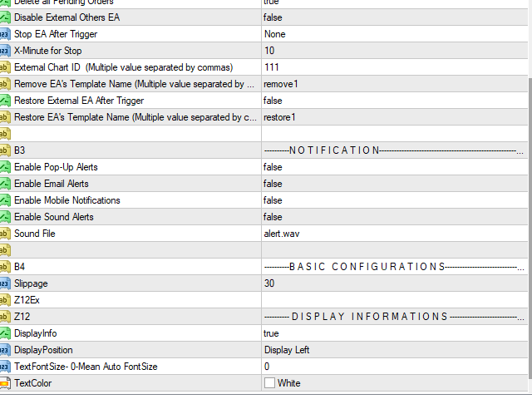Viewport: 532px width, 399px height.
Task: Click the icon next to Enable Pop-Up Alerts
Action: (4, 167)
